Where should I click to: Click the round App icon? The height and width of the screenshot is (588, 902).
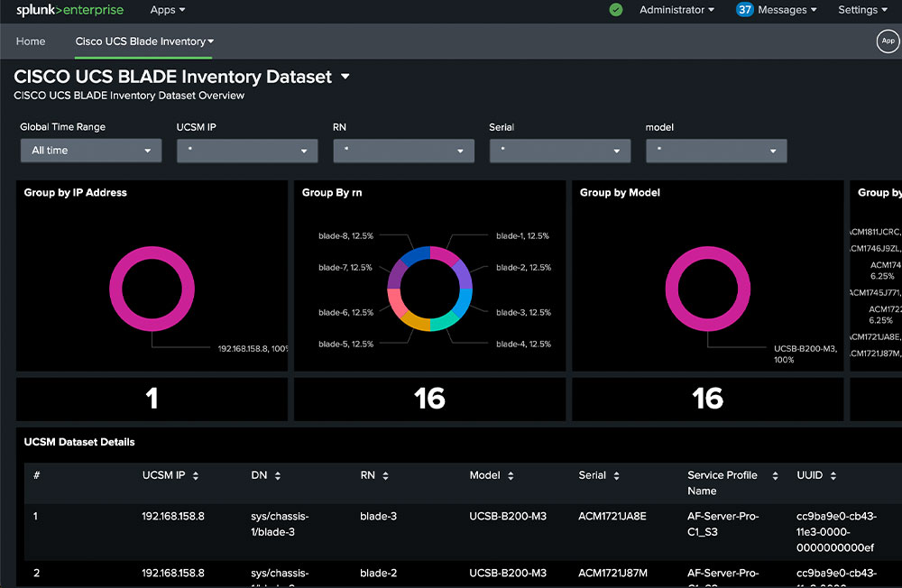(888, 41)
